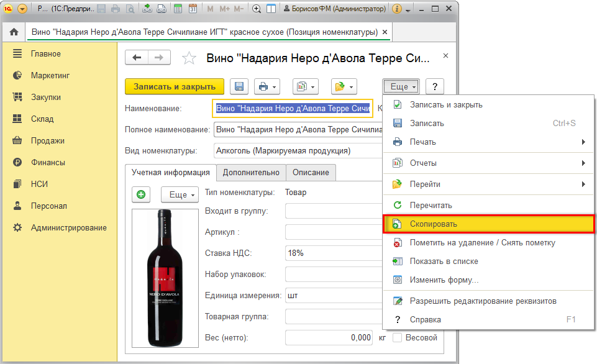
Task: Expand the Отчеты submenu
Action: (x=488, y=163)
